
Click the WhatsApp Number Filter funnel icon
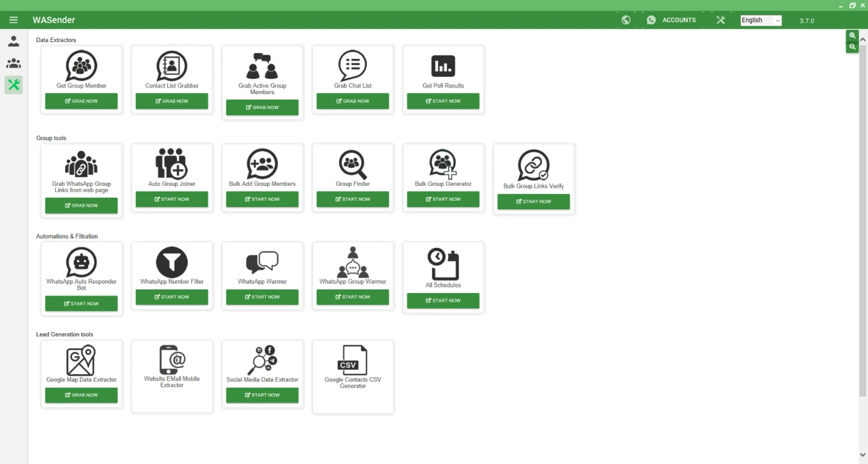click(172, 262)
